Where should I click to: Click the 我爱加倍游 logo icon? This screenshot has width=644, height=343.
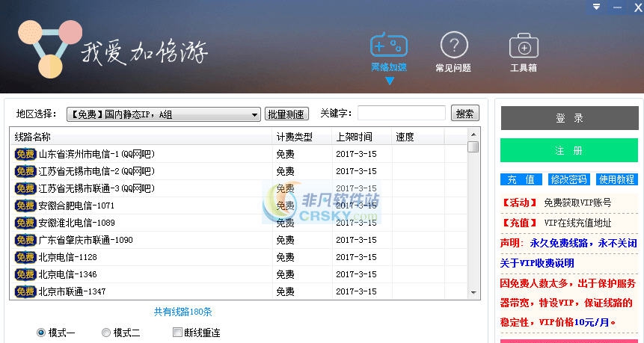(50, 49)
